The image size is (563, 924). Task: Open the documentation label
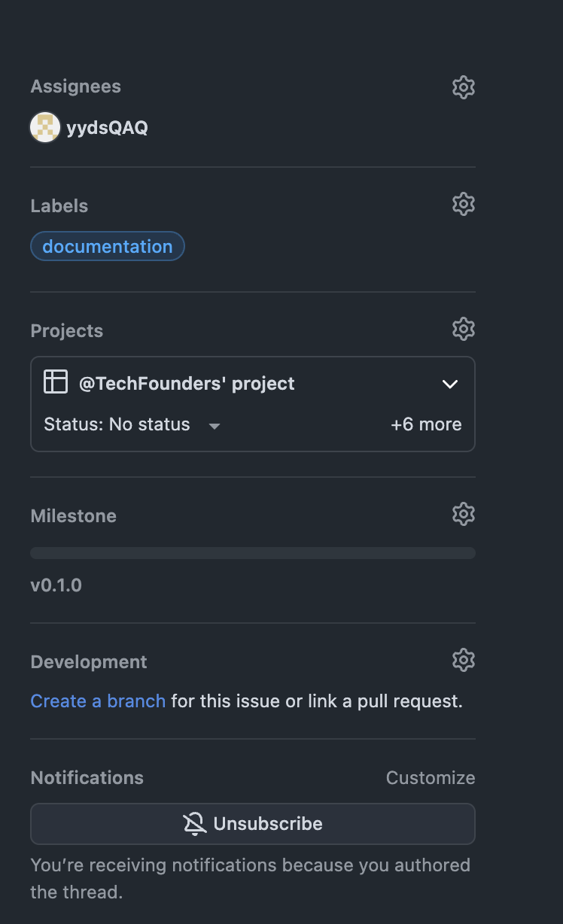coord(107,246)
